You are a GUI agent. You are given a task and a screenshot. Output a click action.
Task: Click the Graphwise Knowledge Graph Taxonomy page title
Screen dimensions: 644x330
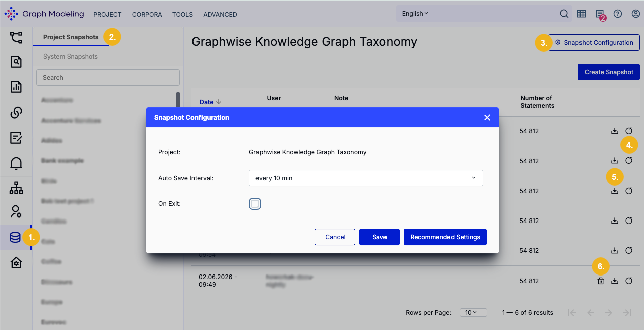point(304,42)
